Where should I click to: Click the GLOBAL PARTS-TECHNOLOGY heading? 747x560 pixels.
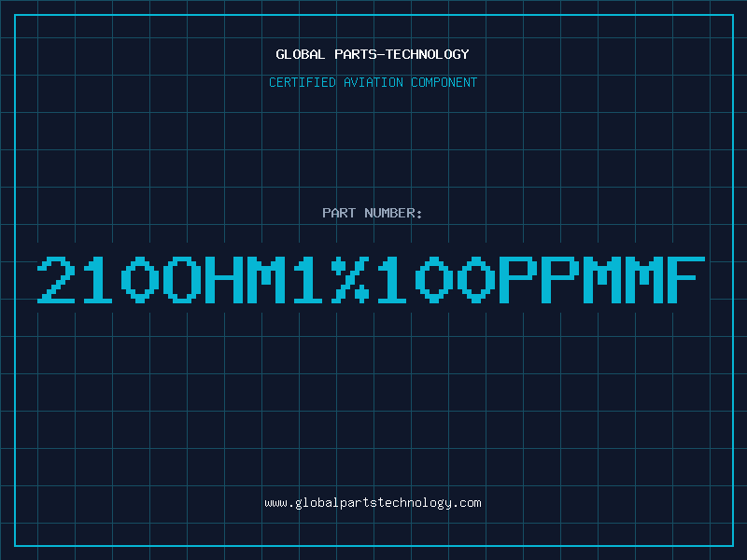tap(373, 54)
